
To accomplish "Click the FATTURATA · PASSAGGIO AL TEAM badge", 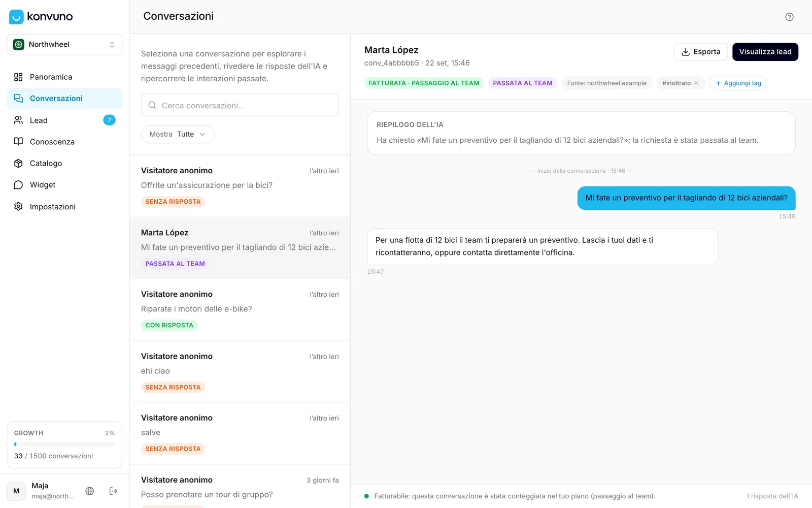I will tap(424, 83).
